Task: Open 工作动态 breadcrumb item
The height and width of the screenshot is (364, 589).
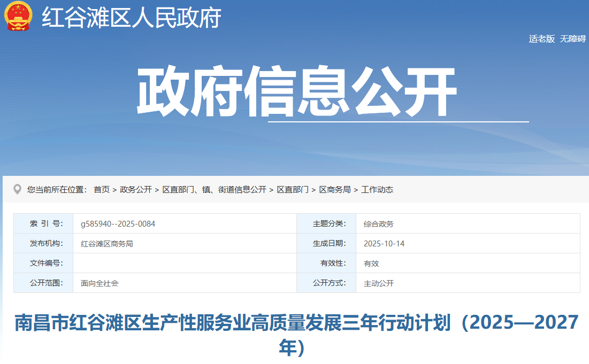Action: [x=377, y=190]
